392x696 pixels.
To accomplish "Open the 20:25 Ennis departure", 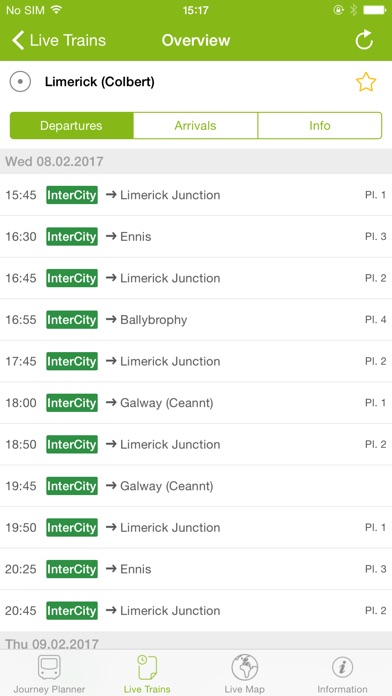I will point(196,569).
